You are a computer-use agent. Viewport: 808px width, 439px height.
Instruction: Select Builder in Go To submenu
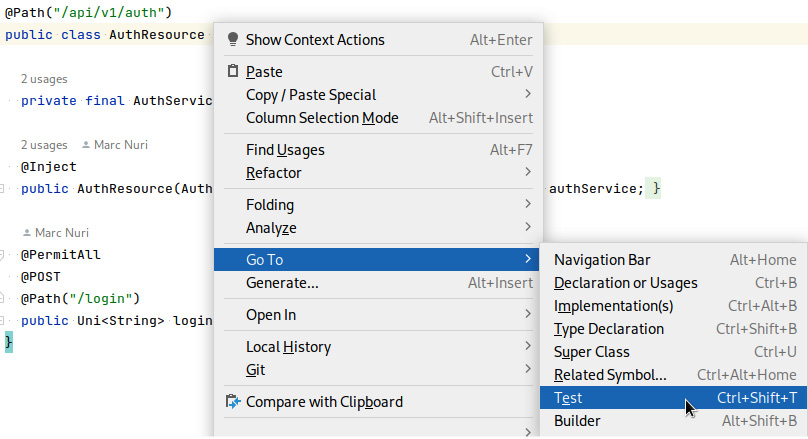(x=674, y=421)
